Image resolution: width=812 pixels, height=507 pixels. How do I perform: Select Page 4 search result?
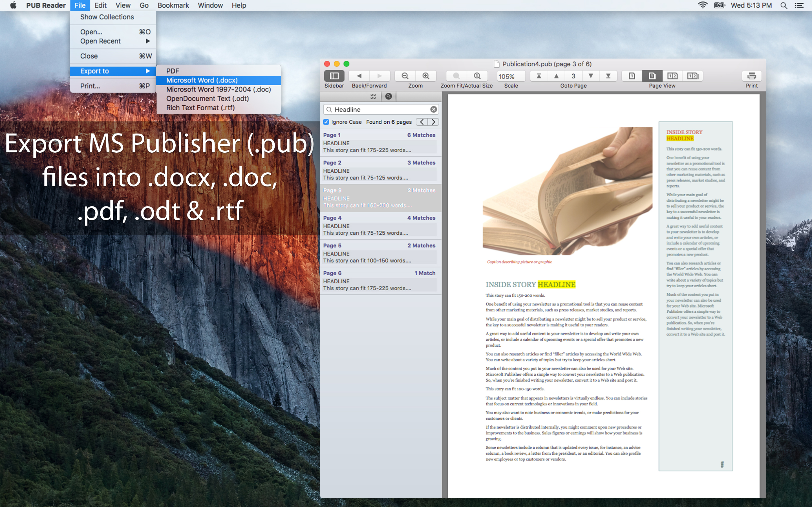pos(379,225)
